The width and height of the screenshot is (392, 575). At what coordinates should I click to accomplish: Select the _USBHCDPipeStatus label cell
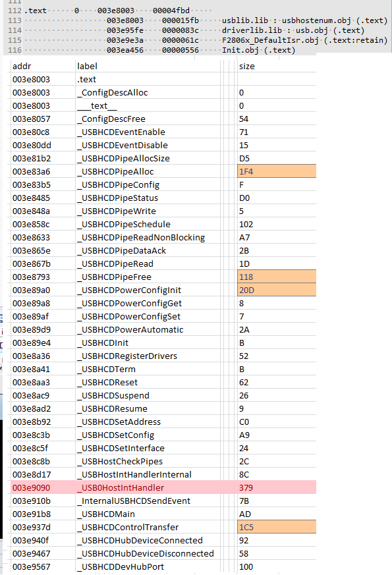tap(148, 198)
